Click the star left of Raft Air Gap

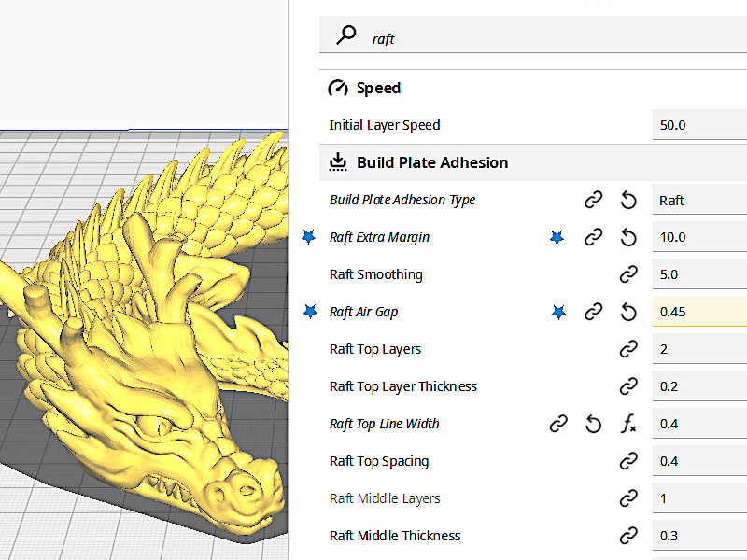310,312
